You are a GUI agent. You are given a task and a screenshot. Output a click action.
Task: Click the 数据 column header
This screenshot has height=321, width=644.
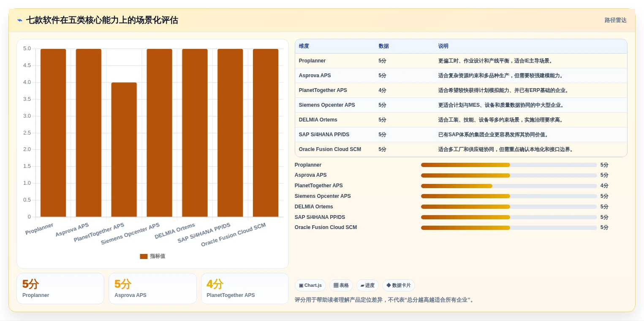pyautogui.click(x=383, y=46)
